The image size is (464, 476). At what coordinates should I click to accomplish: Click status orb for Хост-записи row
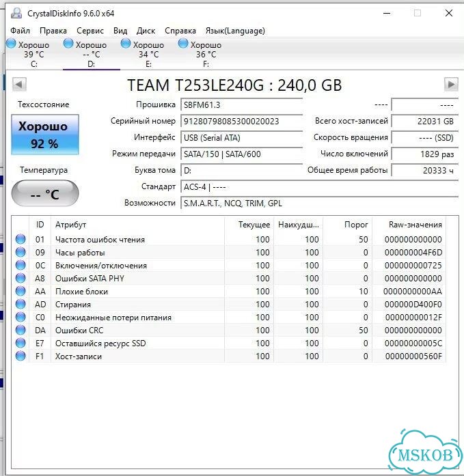pos(21,356)
